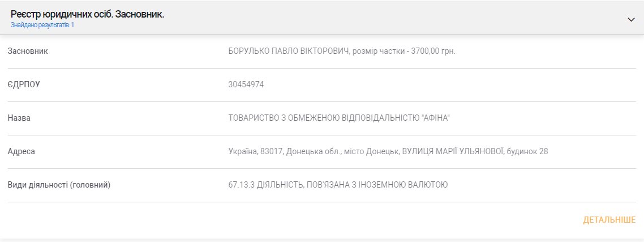Image resolution: width=644 pixels, height=242 pixels.
Task: Click founder name БОРУЛЬКО ПАВЛО ВІКТОРОВИЧ
Action: [289, 52]
